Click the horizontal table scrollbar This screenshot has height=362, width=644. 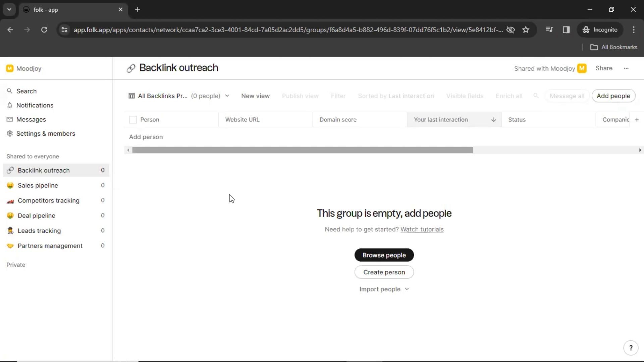point(302,150)
